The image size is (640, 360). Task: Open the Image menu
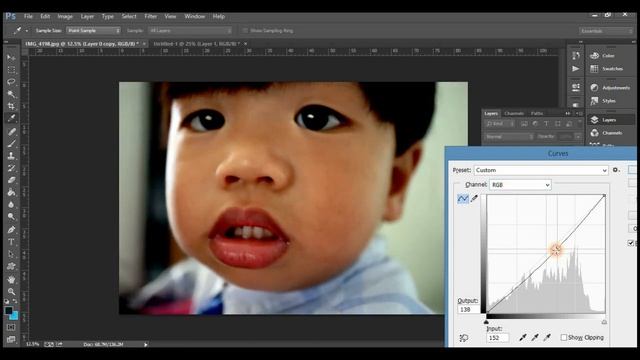65,16
